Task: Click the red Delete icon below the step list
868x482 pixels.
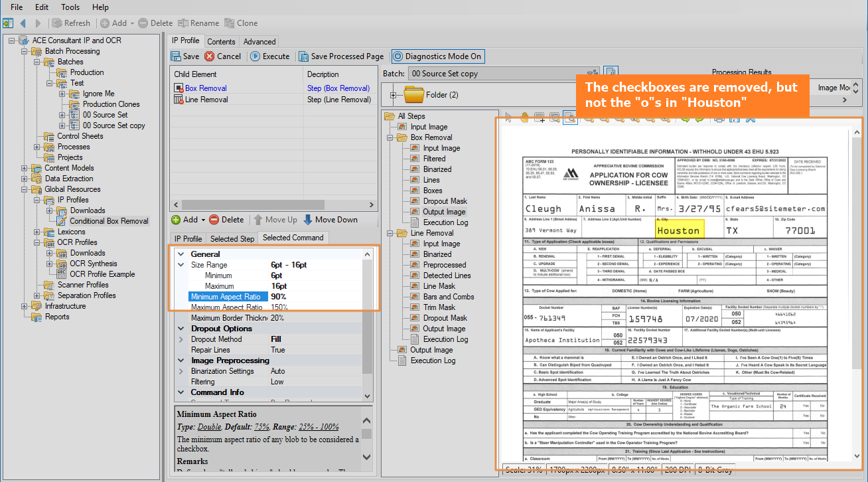Action: [x=214, y=220]
